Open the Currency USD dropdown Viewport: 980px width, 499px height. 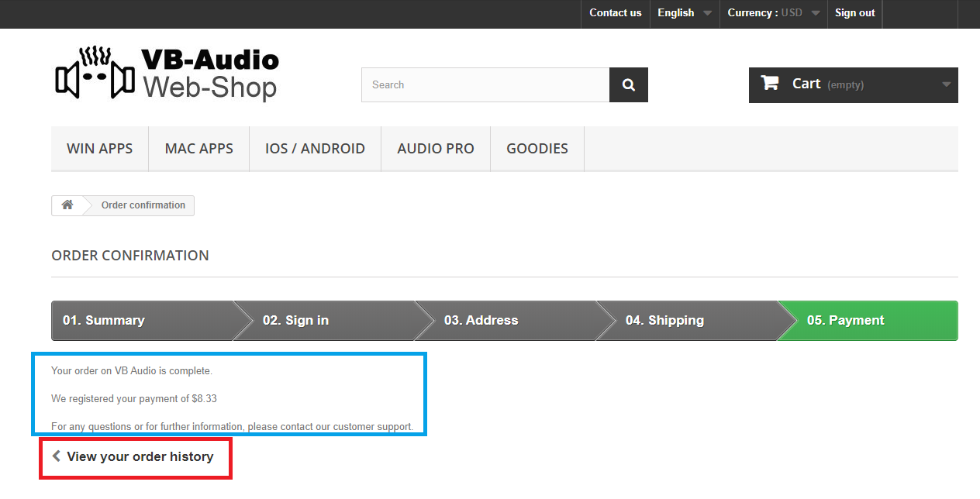(773, 13)
